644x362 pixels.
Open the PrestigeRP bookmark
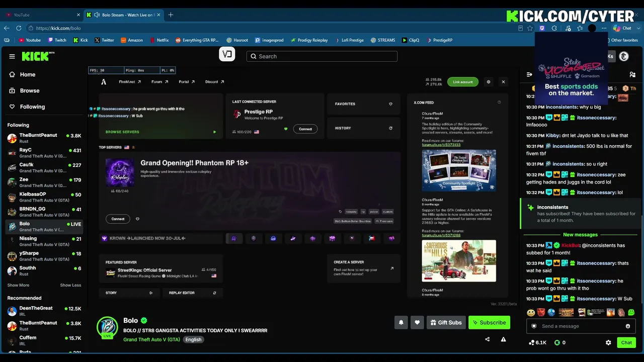click(439, 40)
